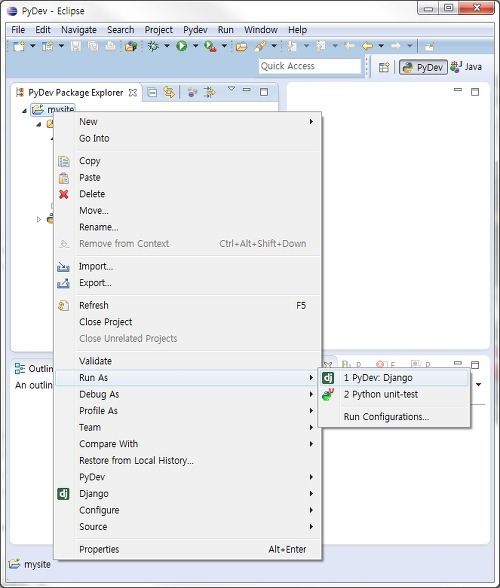The height and width of the screenshot is (588, 500).
Task: Click Collapse All in Package Explorer
Action: (x=152, y=92)
